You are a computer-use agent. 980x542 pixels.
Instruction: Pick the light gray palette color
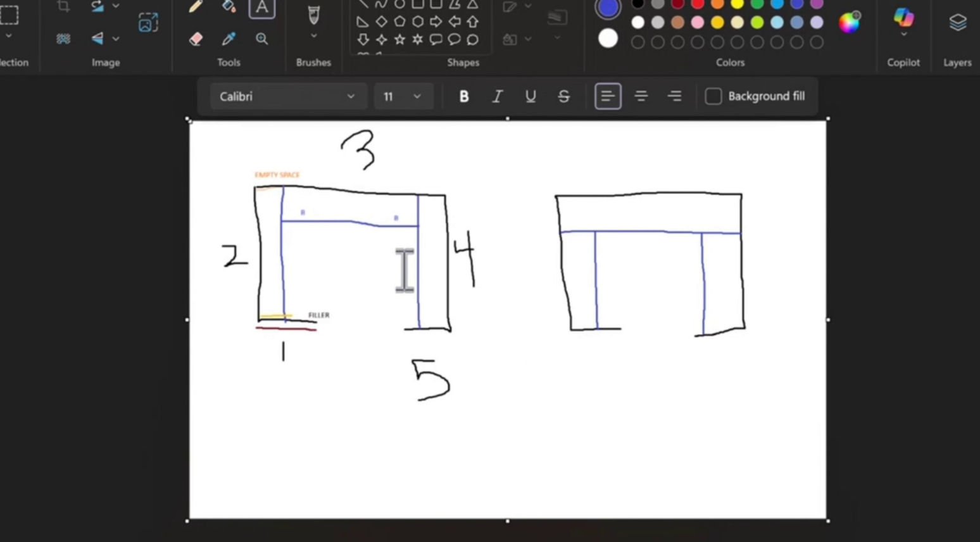(658, 23)
